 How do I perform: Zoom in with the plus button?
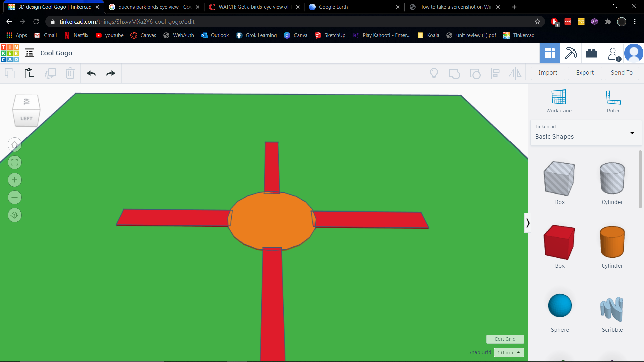point(15,180)
